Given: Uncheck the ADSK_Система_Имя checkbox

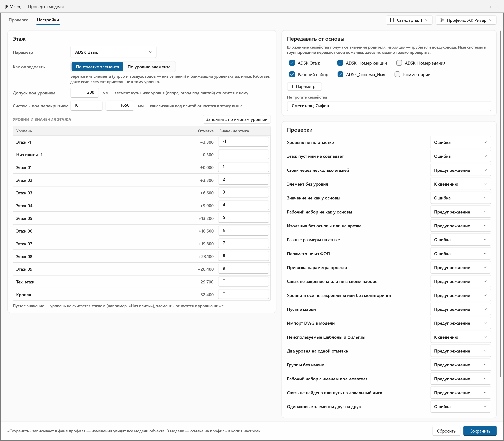Looking at the screenshot, I should 340,74.
